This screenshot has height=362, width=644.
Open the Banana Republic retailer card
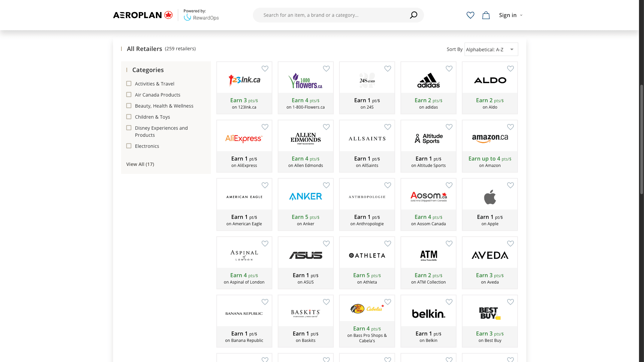click(x=244, y=321)
